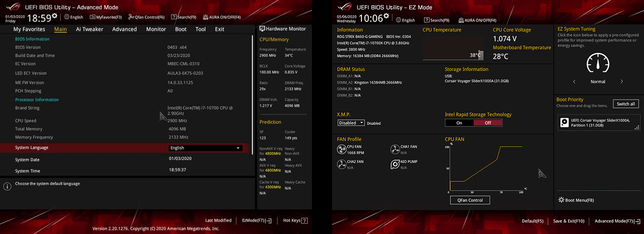The image size is (644, 234).
Task: Click the English globe in EZ Mode
Action: point(398,20)
